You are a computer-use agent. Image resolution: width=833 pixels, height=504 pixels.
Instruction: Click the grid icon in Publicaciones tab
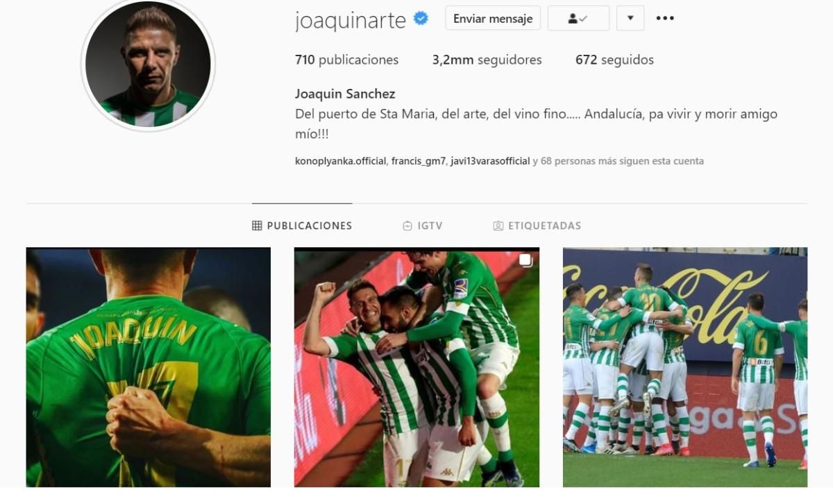click(257, 226)
